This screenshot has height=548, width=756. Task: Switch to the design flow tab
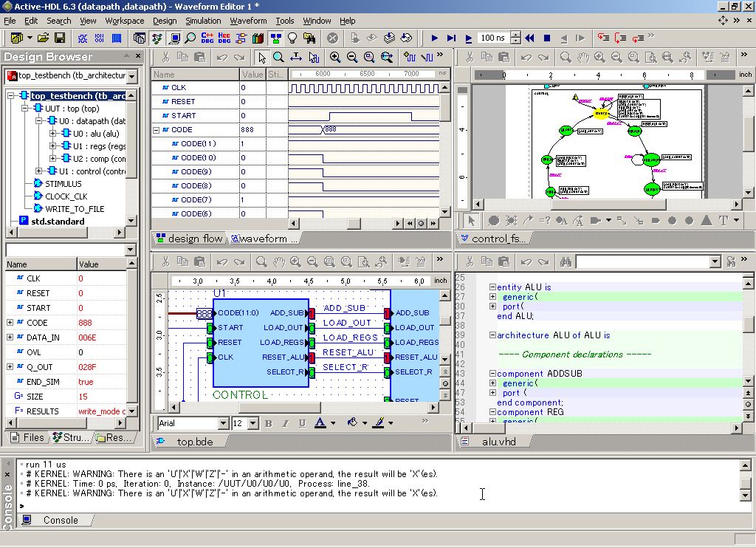[189, 239]
